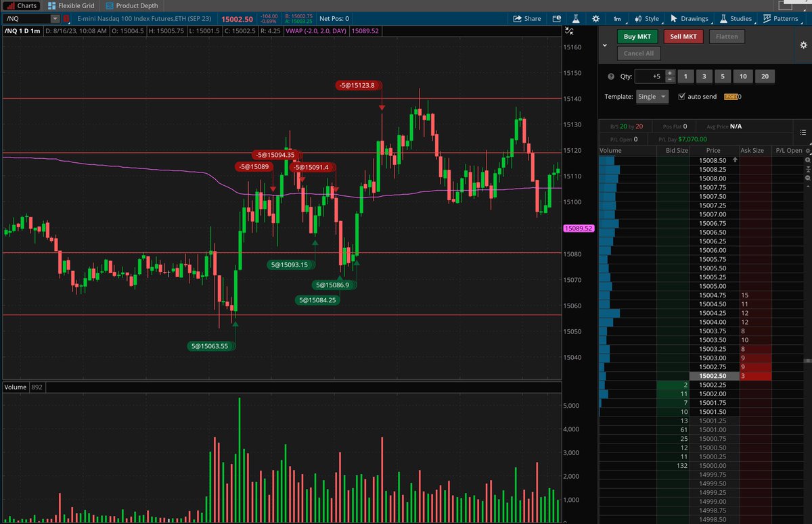This screenshot has width=812, height=524.
Task: Click the Bid Size column header
Action: coord(677,151)
